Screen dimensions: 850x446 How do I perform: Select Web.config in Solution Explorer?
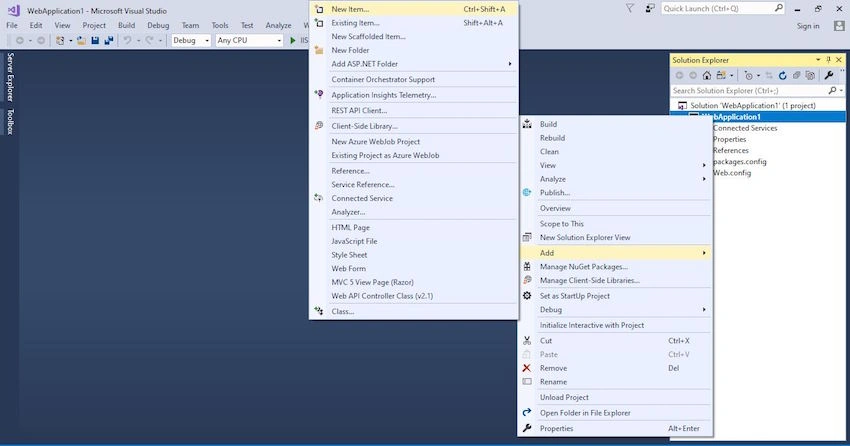[732, 173]
